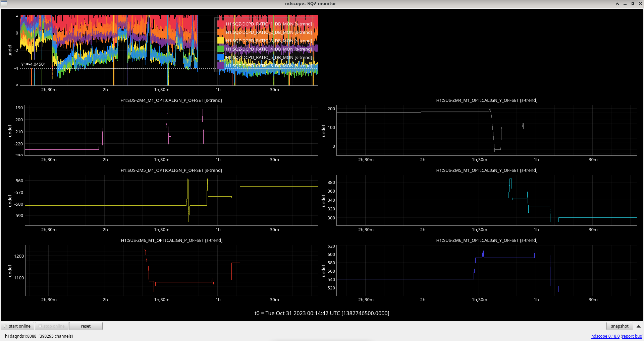Image resolution: width=644 pixels, height=341 pixels.
Task: Click the ZM6_M1_OPTICALIGN_Y_OFFSET plot title
Action: 487,240
